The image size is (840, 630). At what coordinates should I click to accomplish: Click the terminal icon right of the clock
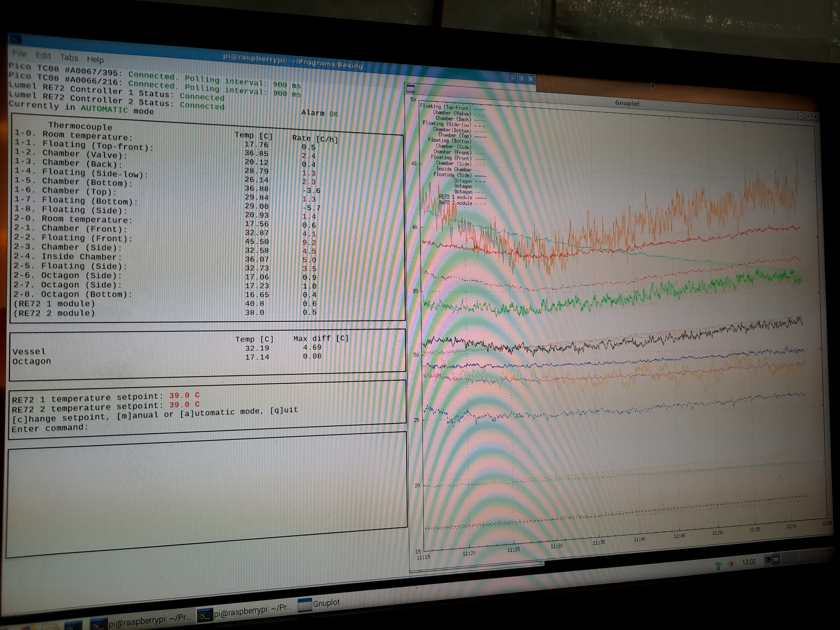pyautogui.click(x=768, y=560)
